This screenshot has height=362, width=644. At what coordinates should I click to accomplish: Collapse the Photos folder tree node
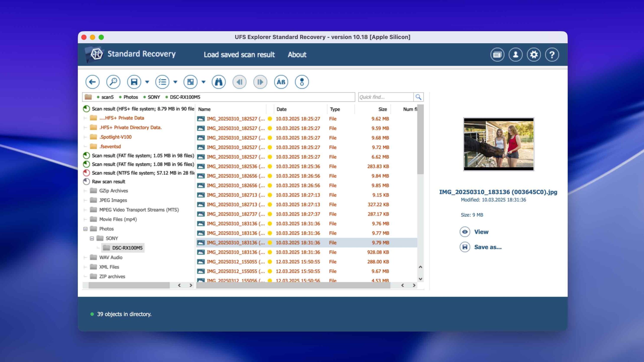click(86, 229)
